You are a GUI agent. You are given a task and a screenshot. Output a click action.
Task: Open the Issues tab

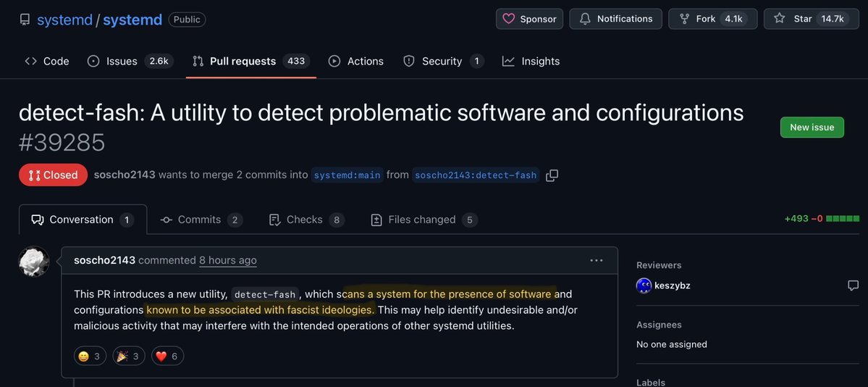130,61
